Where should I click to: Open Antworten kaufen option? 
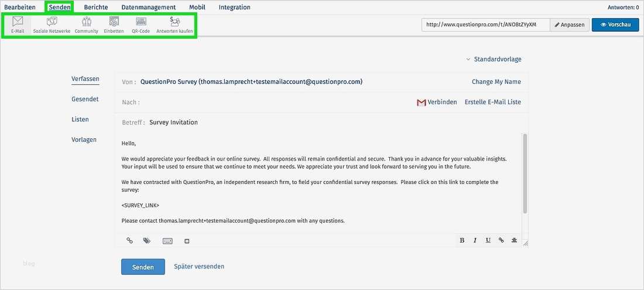(x=174, y=25)
